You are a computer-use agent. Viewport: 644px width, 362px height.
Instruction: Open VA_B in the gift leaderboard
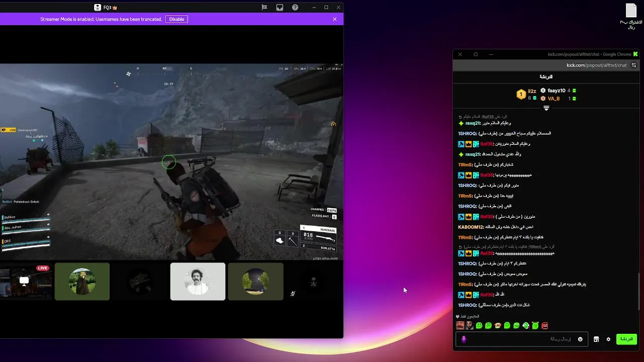(x=553, y=99)
